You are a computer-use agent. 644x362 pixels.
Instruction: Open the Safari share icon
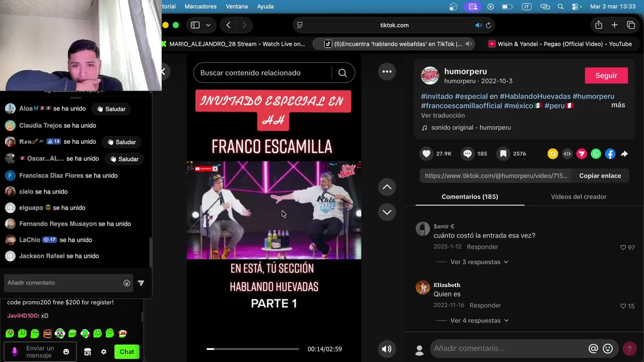(x=598, y=25)
